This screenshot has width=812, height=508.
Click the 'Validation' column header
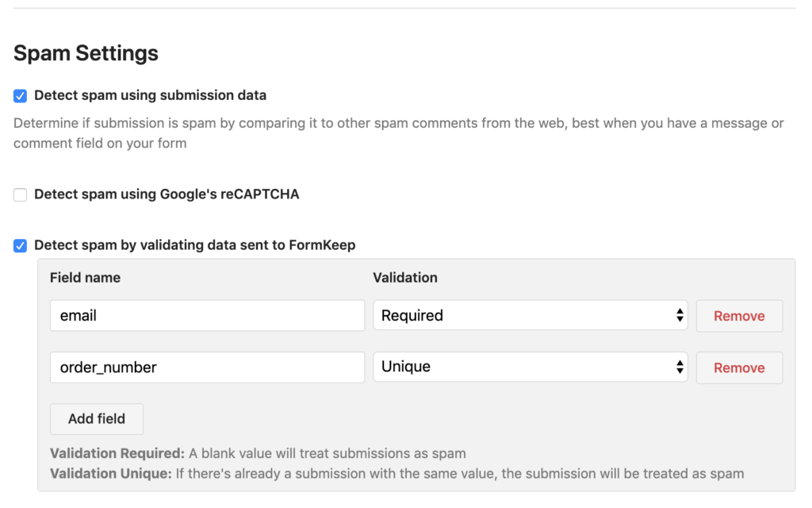coord(405,278)
